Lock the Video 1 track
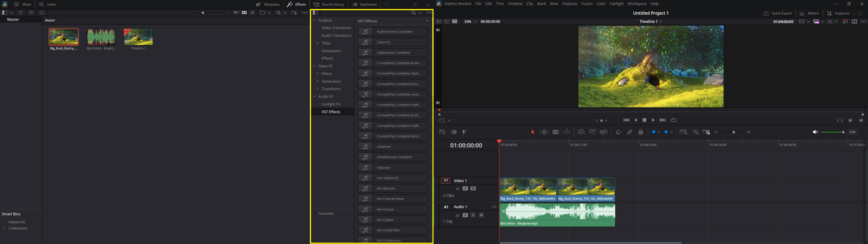 pos(457,188)
